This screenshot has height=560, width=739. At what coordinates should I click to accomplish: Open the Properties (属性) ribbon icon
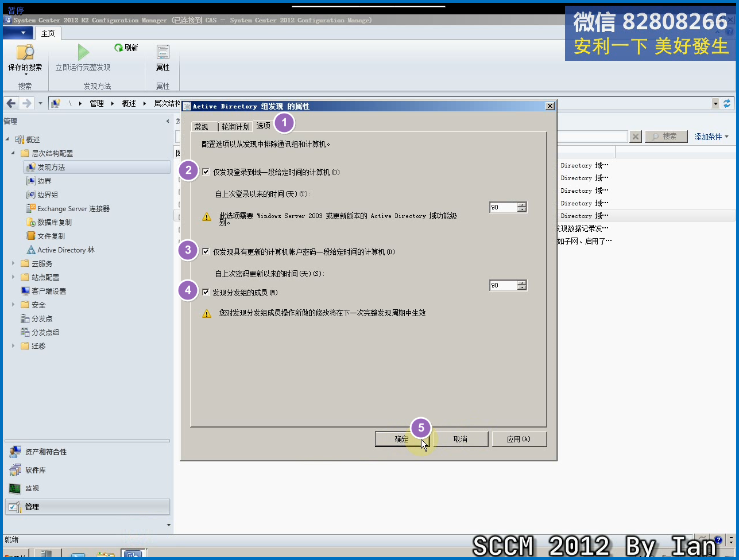point(163,52)
